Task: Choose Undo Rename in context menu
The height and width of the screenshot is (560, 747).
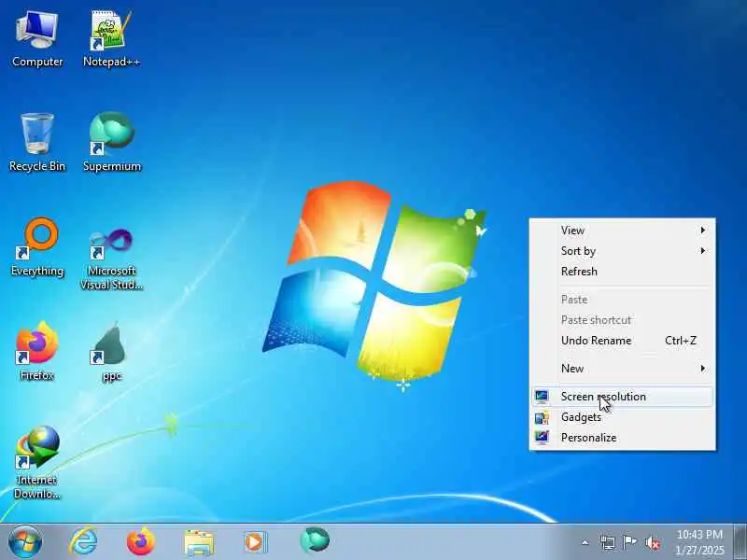Action: (622, 341)
